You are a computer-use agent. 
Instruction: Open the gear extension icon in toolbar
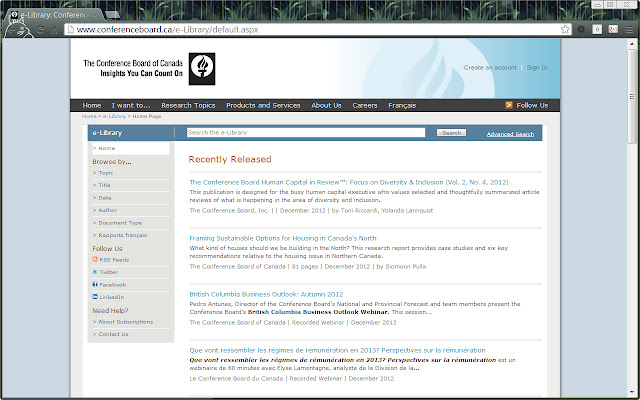point(581,29)
